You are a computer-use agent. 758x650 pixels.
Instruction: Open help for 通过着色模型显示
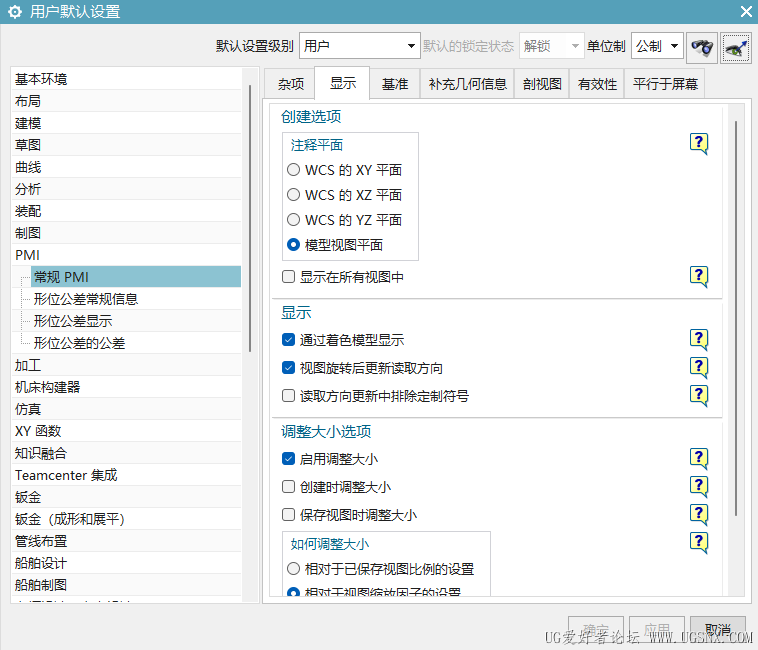click(x=699, y=340)
